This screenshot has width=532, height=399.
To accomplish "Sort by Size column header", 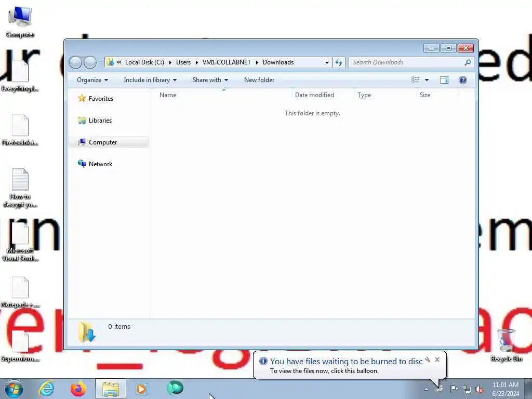I will [437, 95].
